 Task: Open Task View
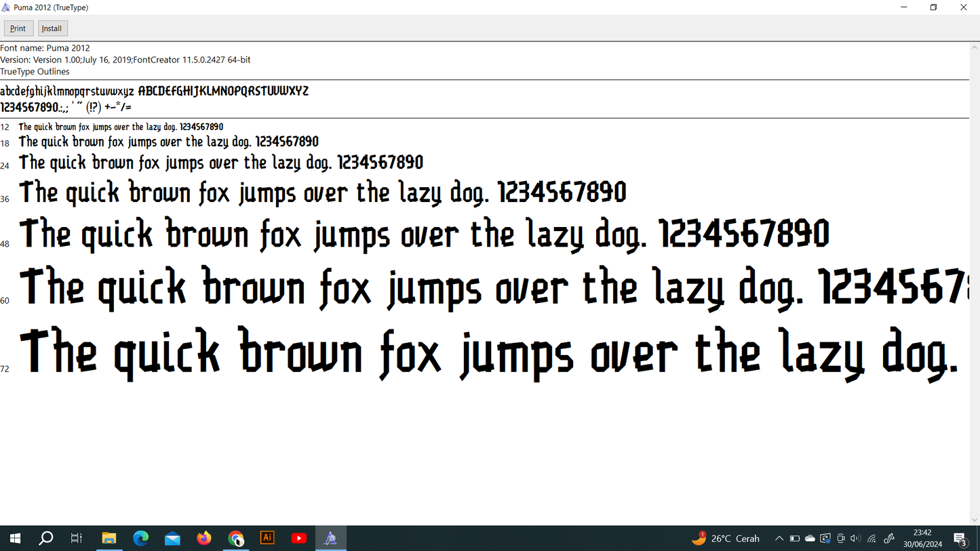(76, 537)
